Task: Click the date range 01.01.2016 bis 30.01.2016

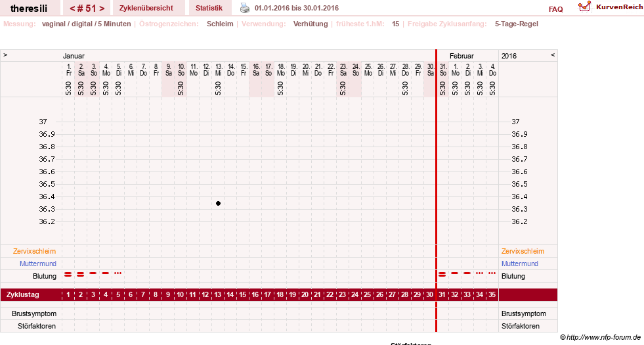Action: (x=297, y=8)
